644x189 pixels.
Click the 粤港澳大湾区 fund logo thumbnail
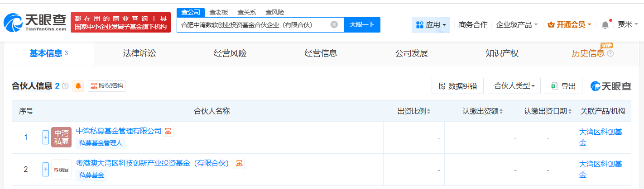point(61,169)
